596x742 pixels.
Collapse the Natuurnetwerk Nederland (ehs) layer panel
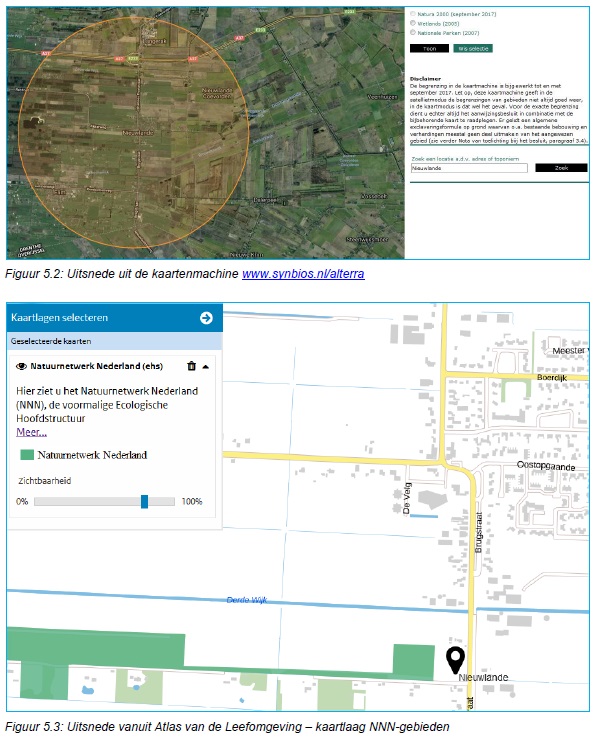tap(205, 366)
